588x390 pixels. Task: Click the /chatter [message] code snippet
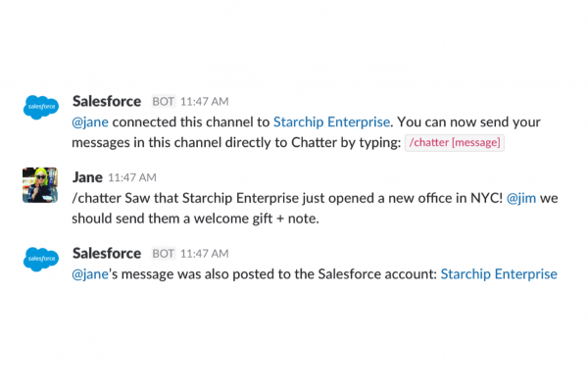(455, 142)
